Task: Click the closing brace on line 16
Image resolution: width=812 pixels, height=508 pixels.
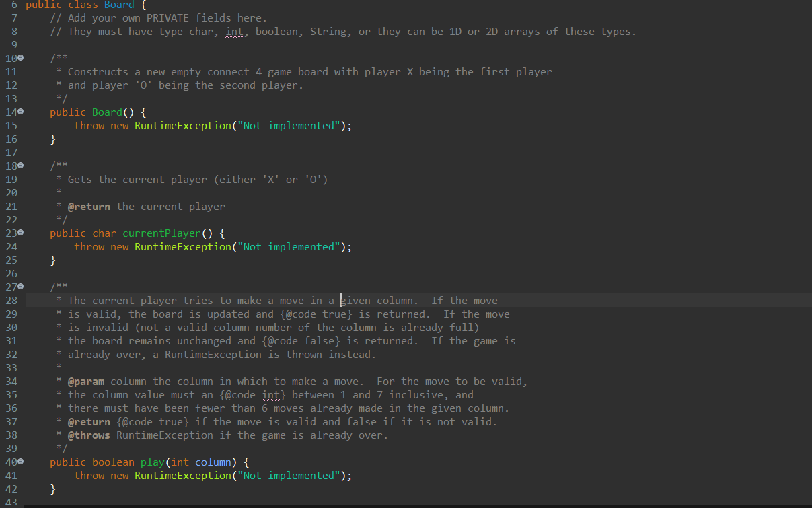Action: (x=52, y=139)
